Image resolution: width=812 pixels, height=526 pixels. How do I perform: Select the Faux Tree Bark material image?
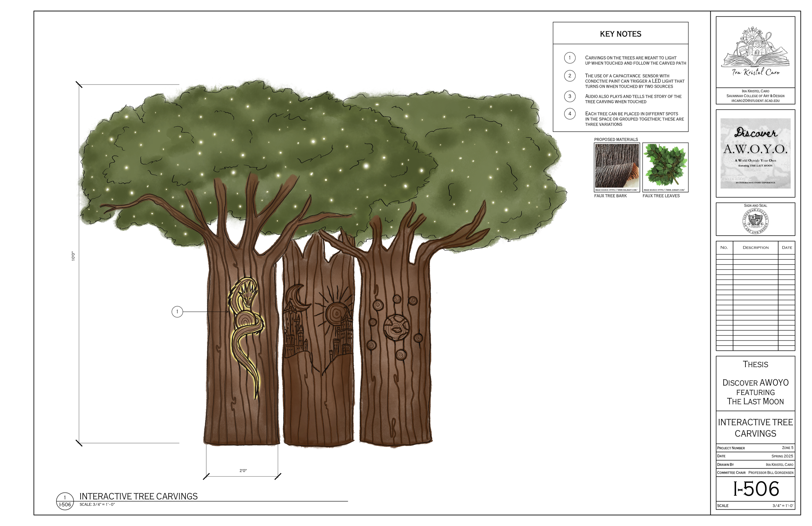(x=617, y=167)
